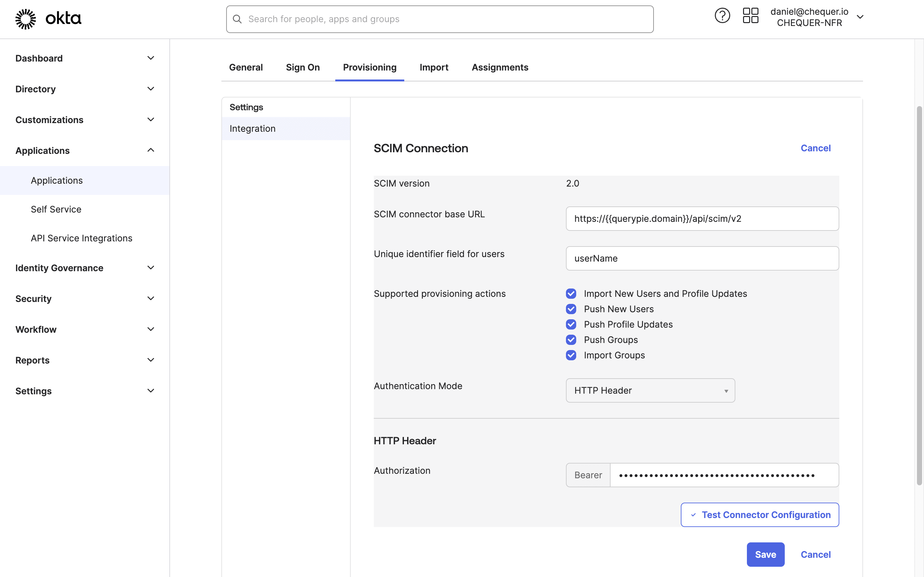Open the account dropdown for daniel@chequer.io

click(x=860, y=17)
